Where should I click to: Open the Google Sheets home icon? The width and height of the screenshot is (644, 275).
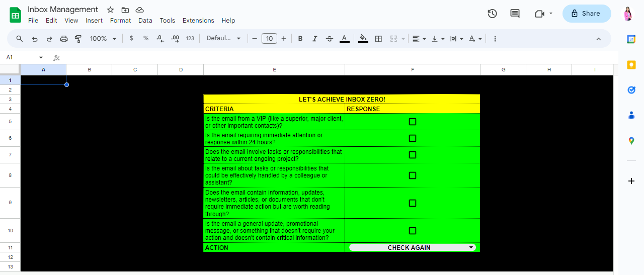(15, 15)
